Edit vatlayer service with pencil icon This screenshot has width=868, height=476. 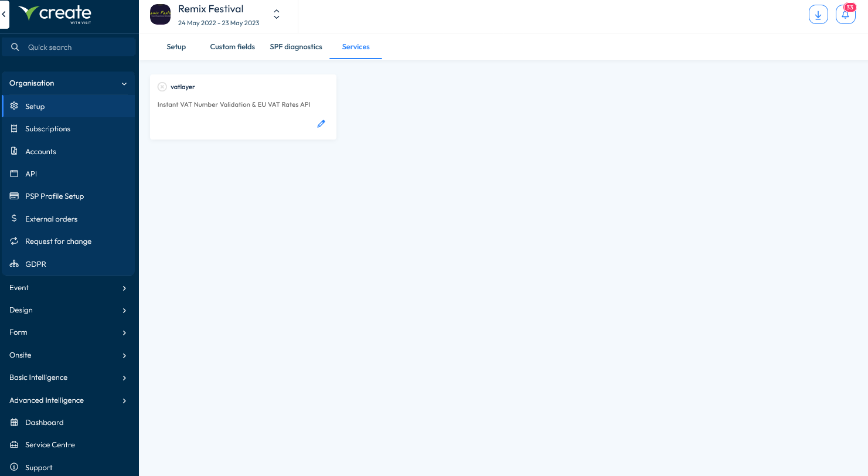pyautogui.click(x=321, y=124)
